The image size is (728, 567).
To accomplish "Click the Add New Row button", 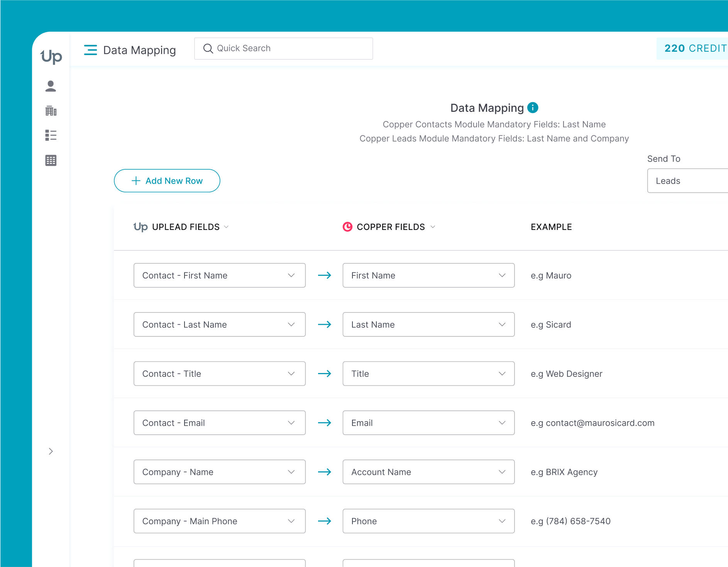I will [167, 181].
